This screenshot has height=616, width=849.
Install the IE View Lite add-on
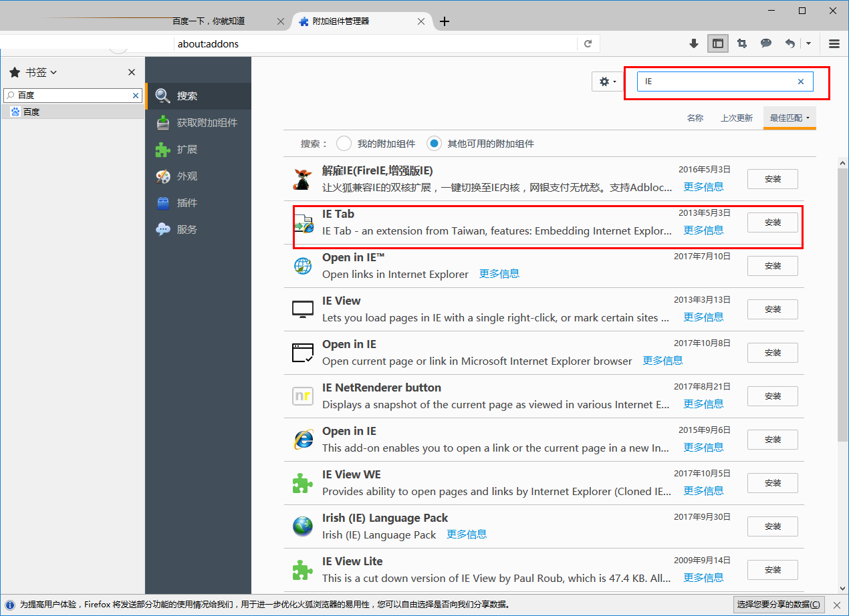coord(773,570)
